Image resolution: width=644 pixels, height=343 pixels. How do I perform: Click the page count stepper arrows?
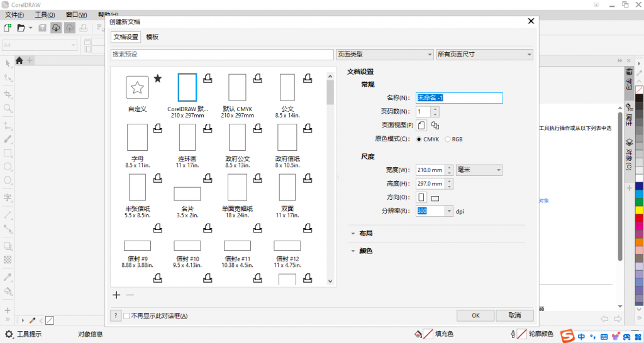click(x=435, y=112)
